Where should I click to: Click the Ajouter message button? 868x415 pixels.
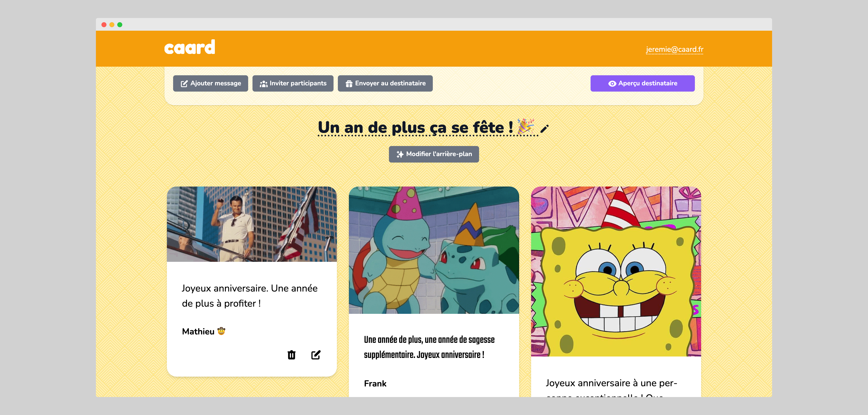click(x=211, y=83)
